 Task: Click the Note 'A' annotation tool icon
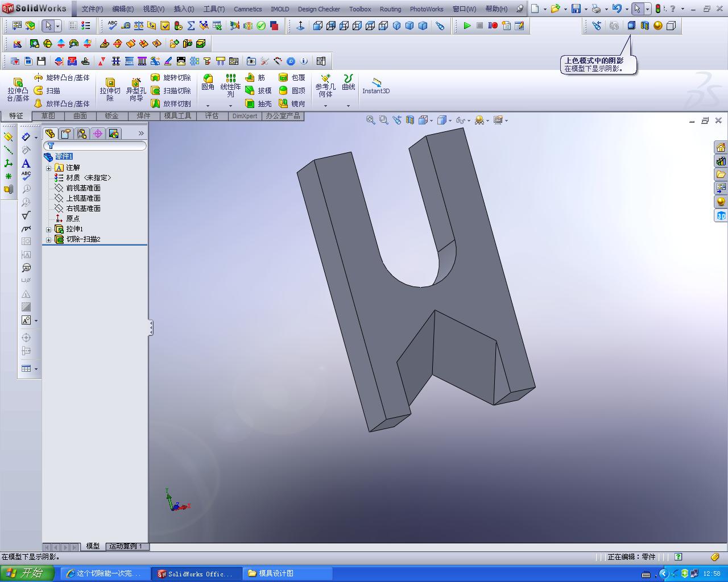(26, 164)
